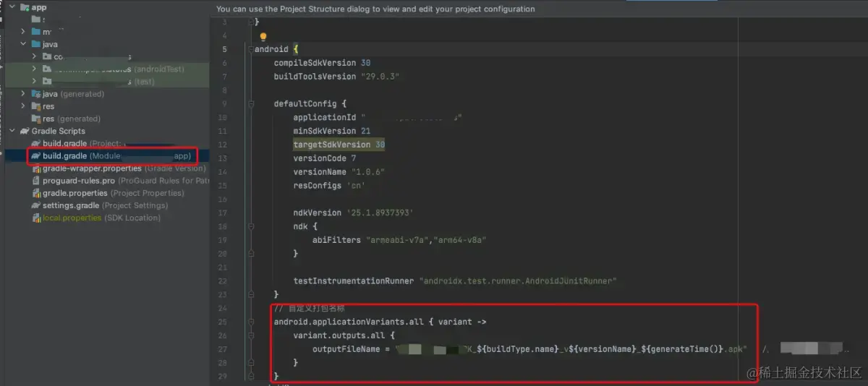Click the java source folder icon

click(36, 44)
